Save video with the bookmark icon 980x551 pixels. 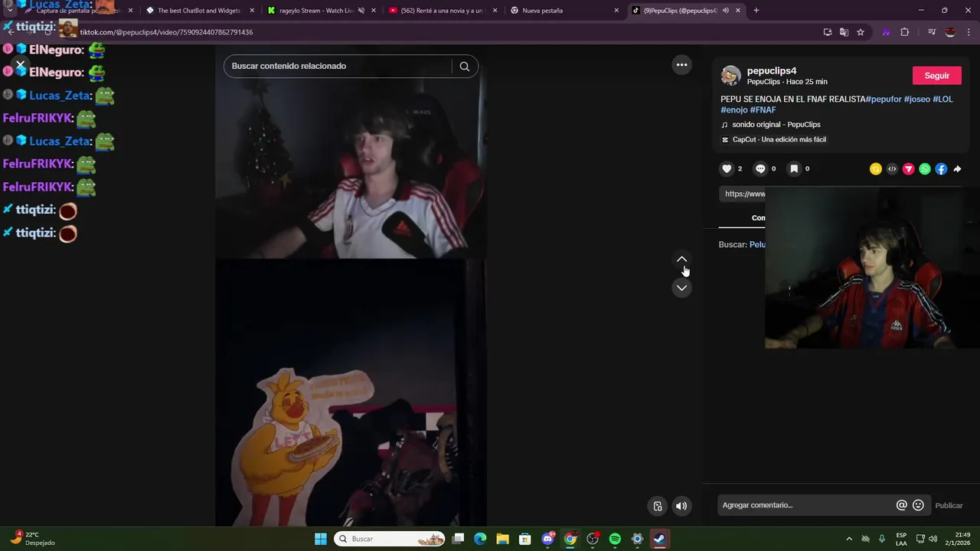(794, 169)
